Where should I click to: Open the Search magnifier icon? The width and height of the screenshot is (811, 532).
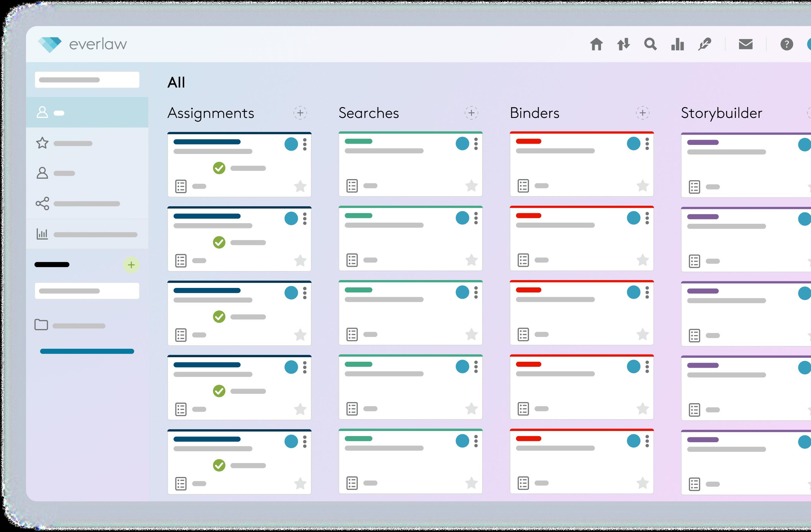(x=650, y=44)
